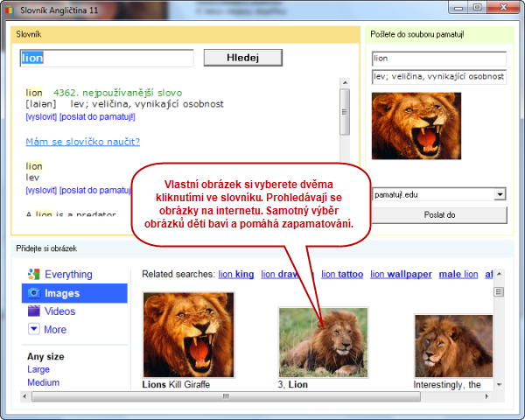Open More search options
525x420 pixels.
[55, 330]
